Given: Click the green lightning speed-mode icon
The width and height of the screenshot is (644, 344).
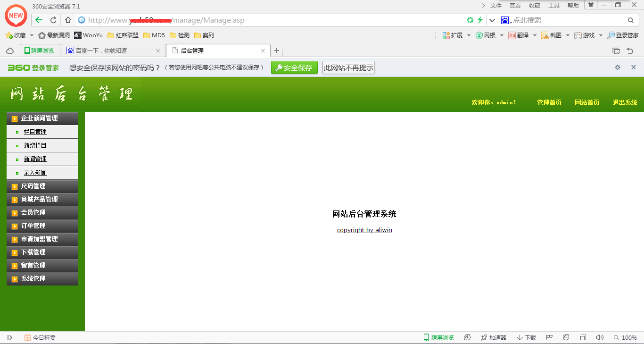Looking at the screenshot, I should coord(480,20).
